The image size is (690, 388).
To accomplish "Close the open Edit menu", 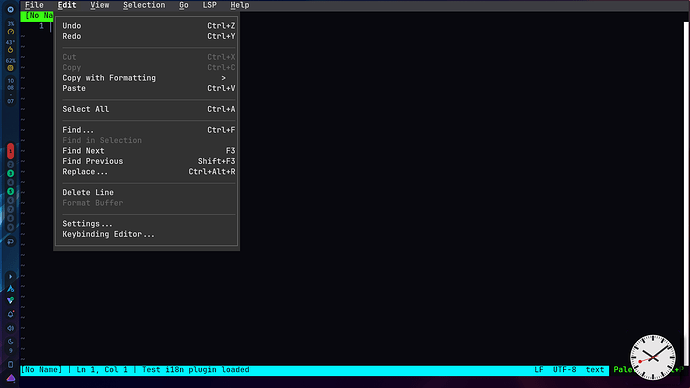I will [67, 5].
